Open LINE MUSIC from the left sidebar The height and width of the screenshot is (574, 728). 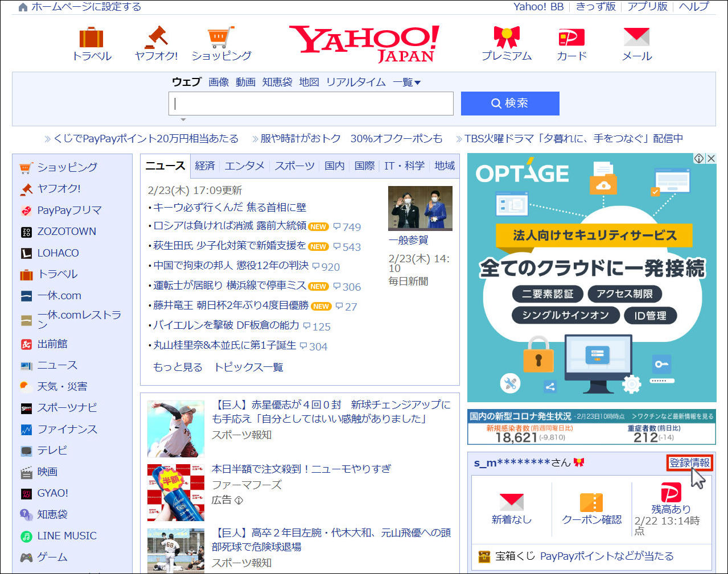tap(67, 536)
